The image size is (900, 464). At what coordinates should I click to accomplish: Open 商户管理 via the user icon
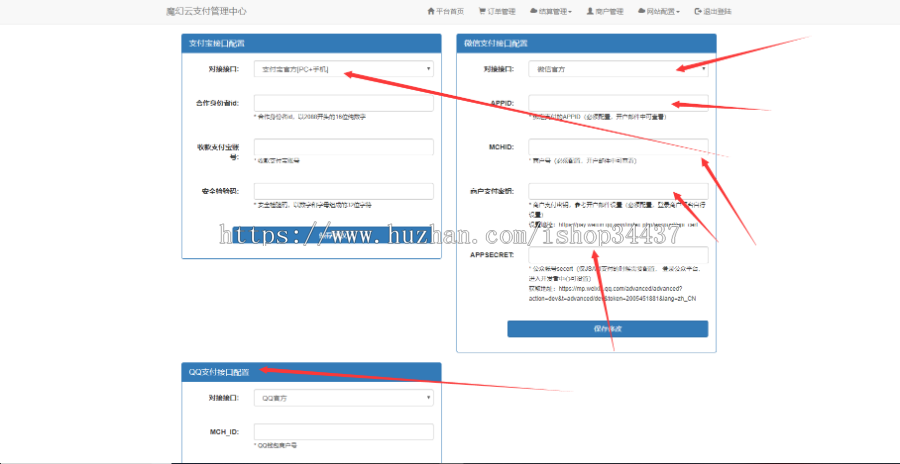pos(590,12)
